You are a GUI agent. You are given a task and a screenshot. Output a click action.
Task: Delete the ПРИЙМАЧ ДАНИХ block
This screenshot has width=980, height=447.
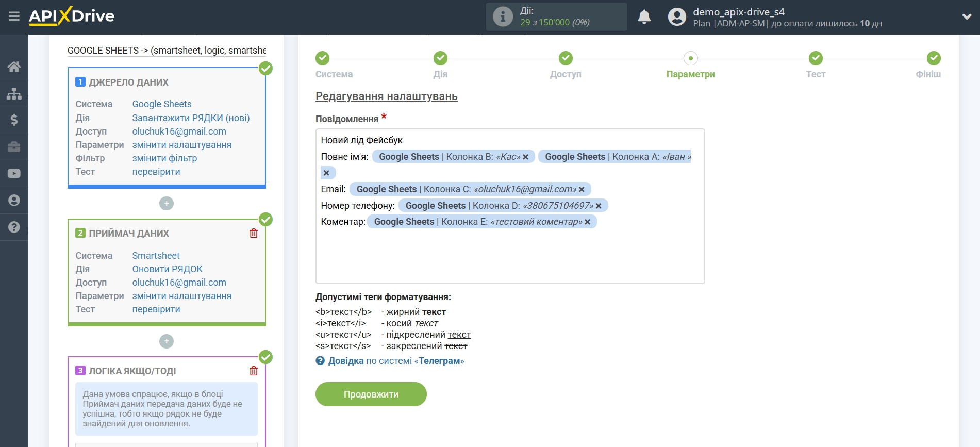point(254,234)
